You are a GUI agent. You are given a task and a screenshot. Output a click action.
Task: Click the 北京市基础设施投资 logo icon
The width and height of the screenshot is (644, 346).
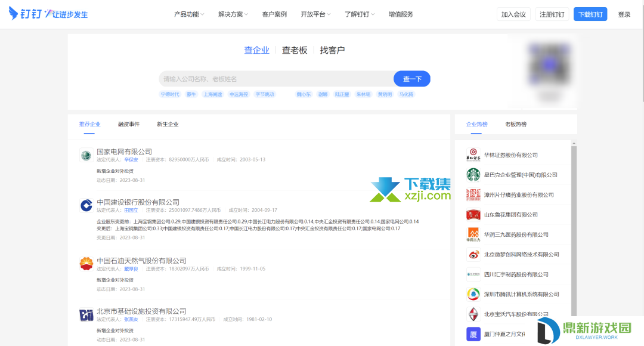86,315
